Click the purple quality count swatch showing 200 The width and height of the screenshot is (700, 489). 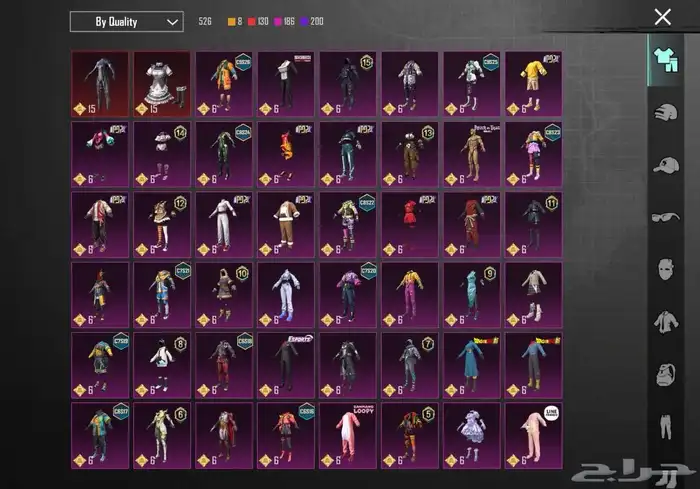coord(304,21)
